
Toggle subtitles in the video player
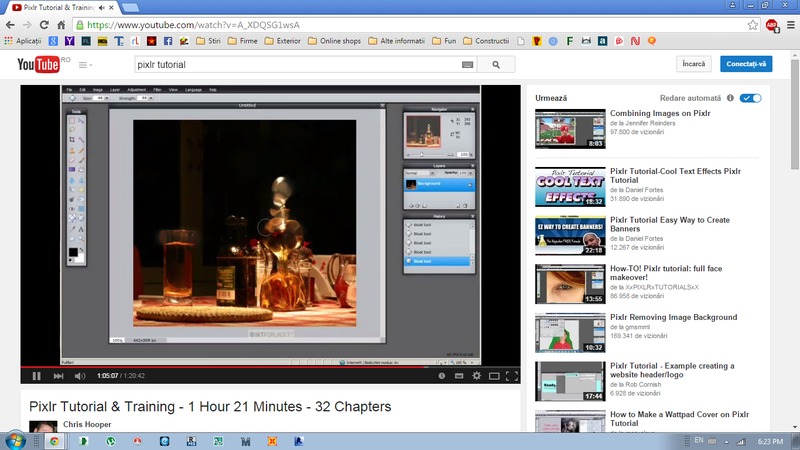pos(459,376)
